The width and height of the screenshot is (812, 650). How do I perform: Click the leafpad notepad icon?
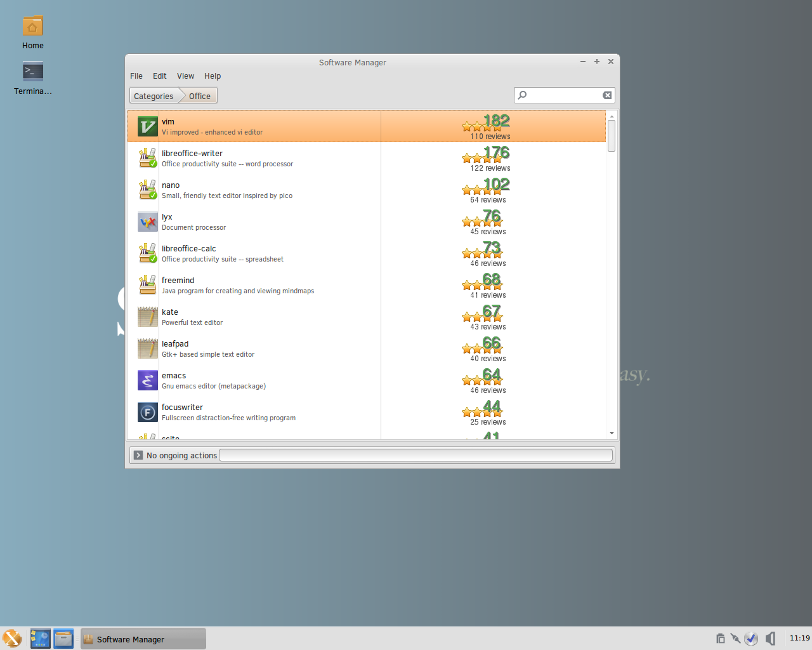tap(147, 348)
